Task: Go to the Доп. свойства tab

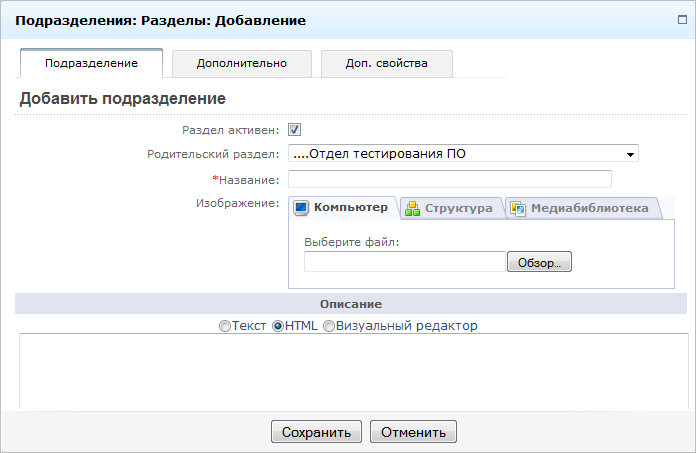Action: click(x=387, y=63)
